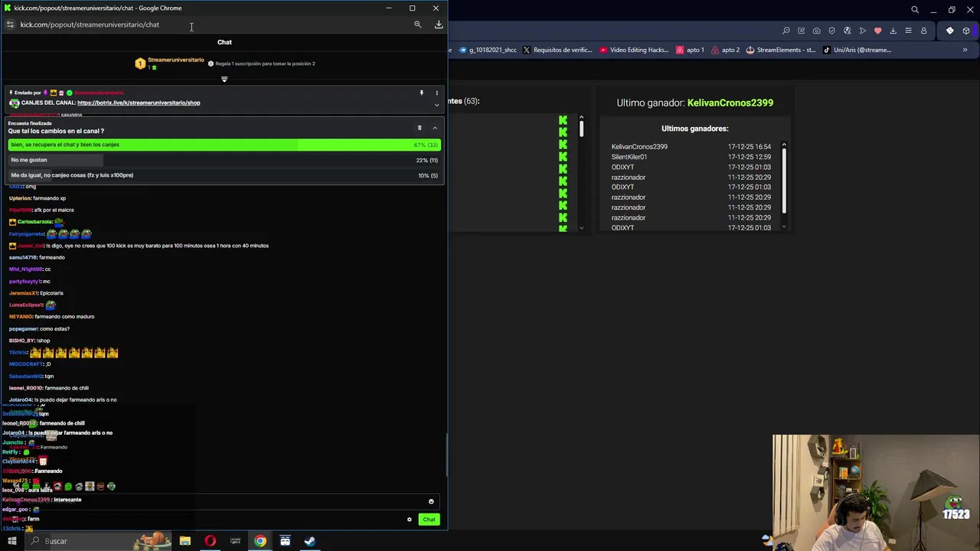980x551 pixels.
Task: Open chat settings gear icon
Action: click(410, 520)
